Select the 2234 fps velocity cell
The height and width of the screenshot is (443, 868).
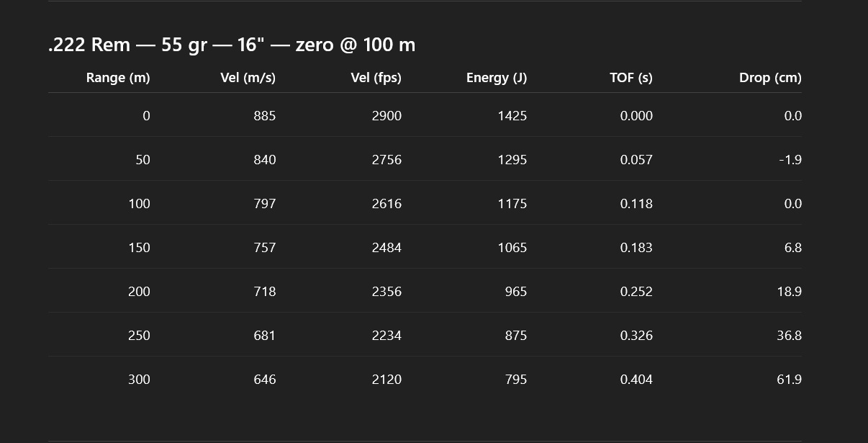click(x=386, y=336)
